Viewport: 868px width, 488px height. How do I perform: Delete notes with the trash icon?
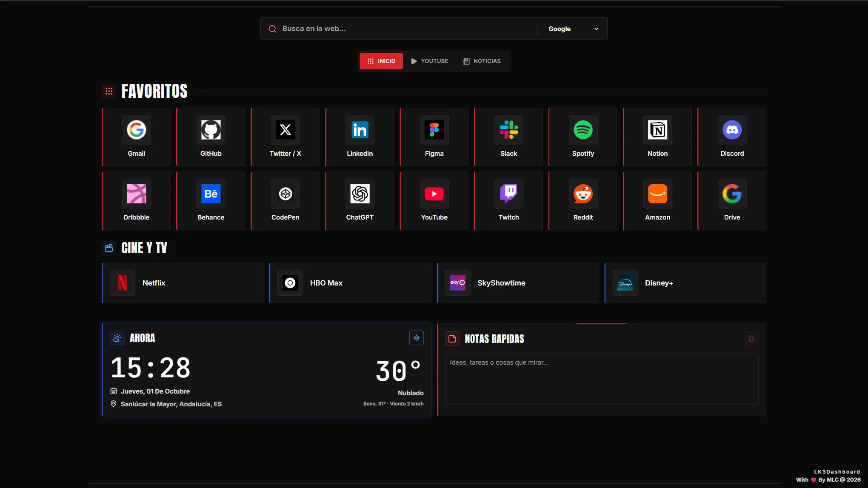point(751,339)
